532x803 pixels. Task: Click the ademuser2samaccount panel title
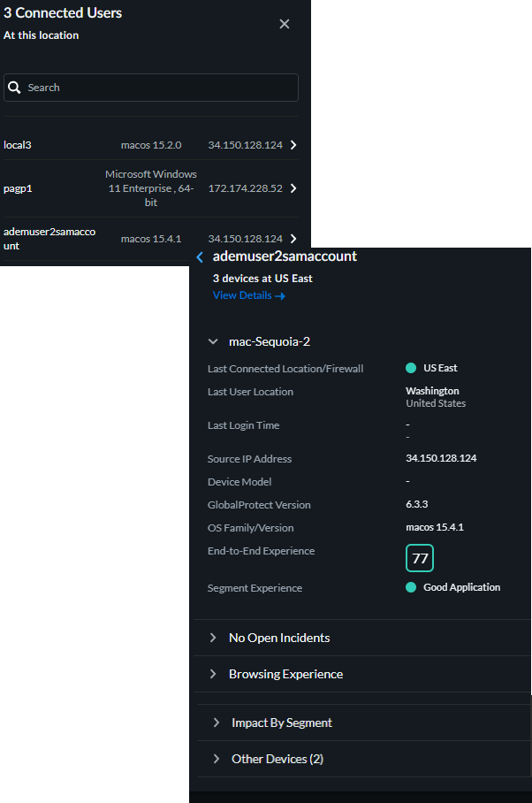click(285, 256)
